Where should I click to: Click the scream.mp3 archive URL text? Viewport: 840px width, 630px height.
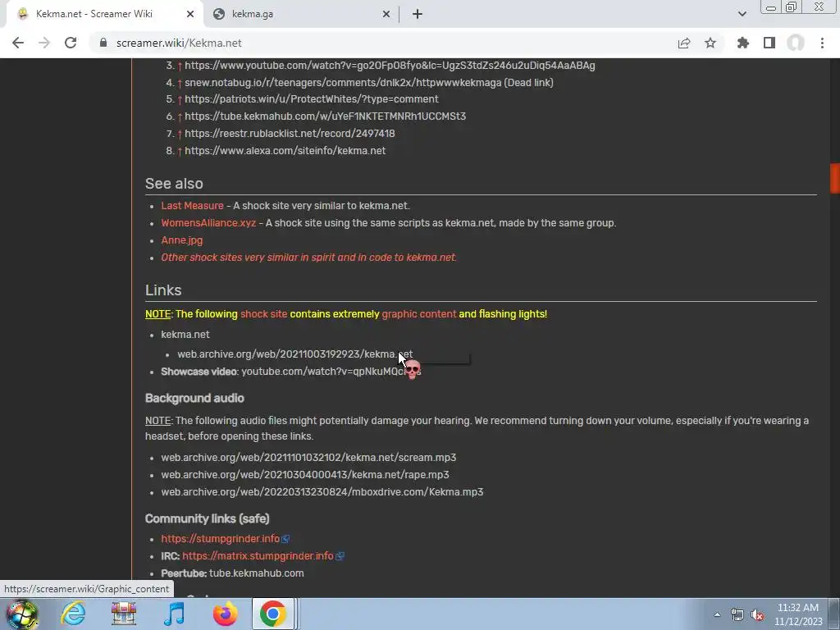point(308,458)
